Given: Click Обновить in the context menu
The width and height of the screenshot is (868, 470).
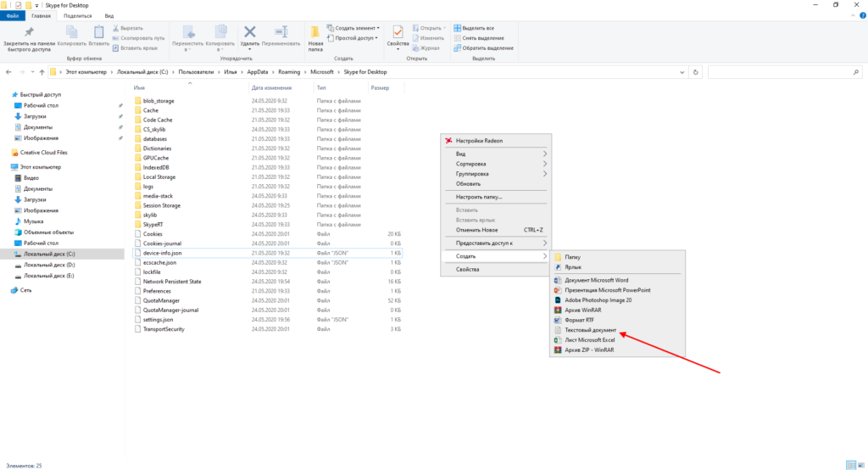Looking at the screenshot, I should pos(468,184).
